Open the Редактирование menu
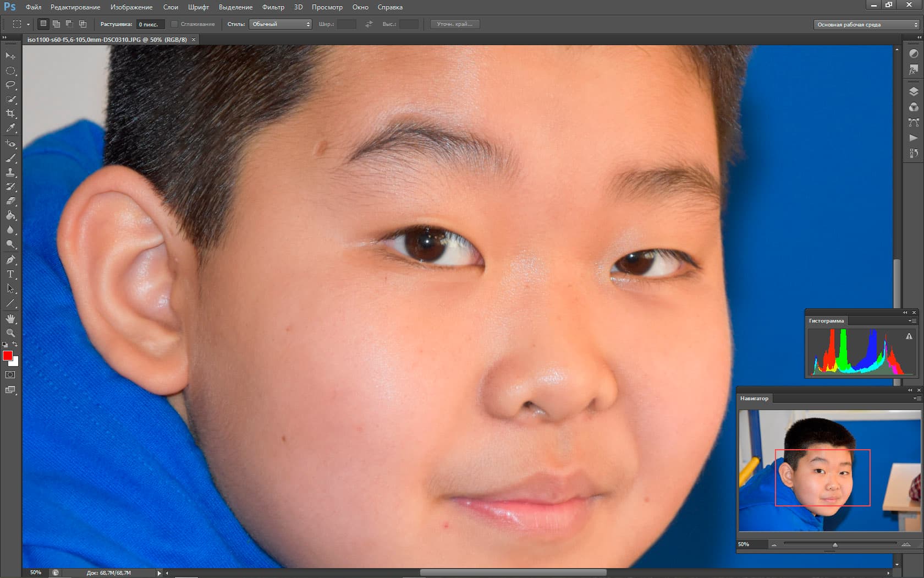This screenshot has height=578, width=924. [x=75, y=7]
